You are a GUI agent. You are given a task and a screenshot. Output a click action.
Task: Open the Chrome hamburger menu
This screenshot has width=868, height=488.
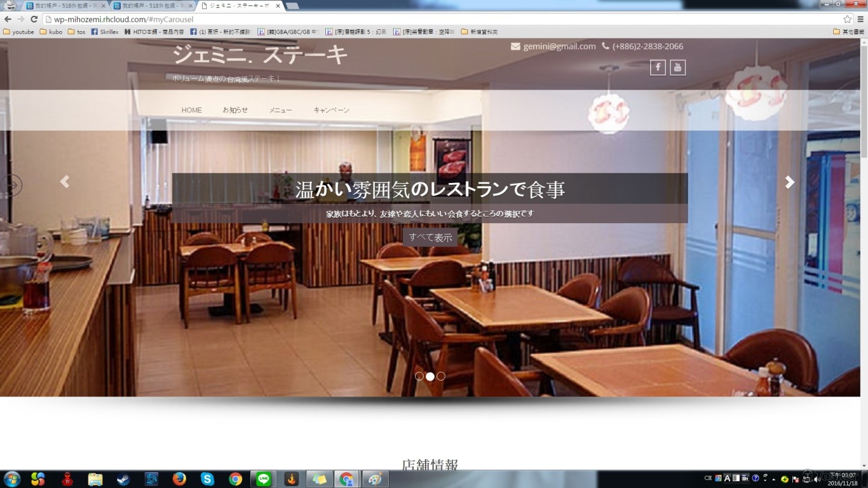tap(860, 20)
